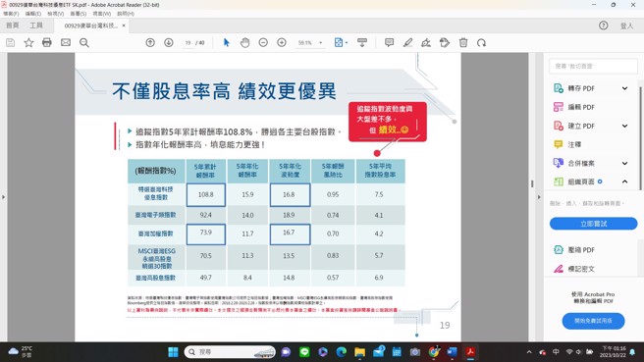The image size is (644, 362).
Task: Collapse the right tools pane arrow
Action: pos(539,197)
